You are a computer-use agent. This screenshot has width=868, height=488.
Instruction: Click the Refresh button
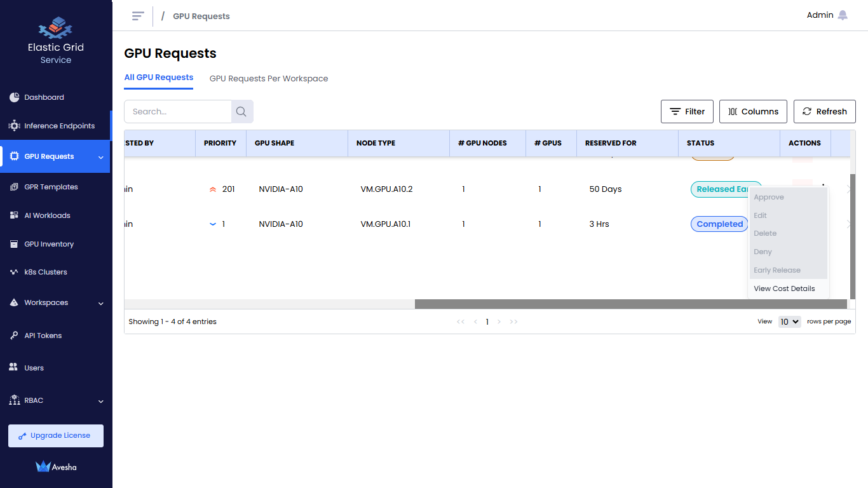(x=824, y=112)
